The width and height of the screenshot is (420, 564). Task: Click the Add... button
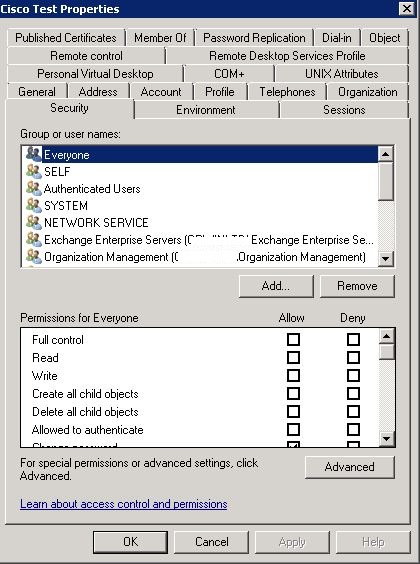point(276,286)
